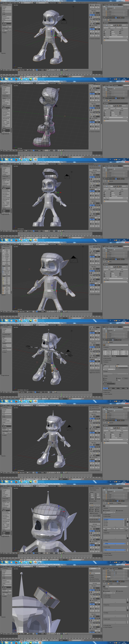129x644 pixels.
Task: Add a Path curve from the Create panel
Action: pyautogui.click(x=6, y=274)
